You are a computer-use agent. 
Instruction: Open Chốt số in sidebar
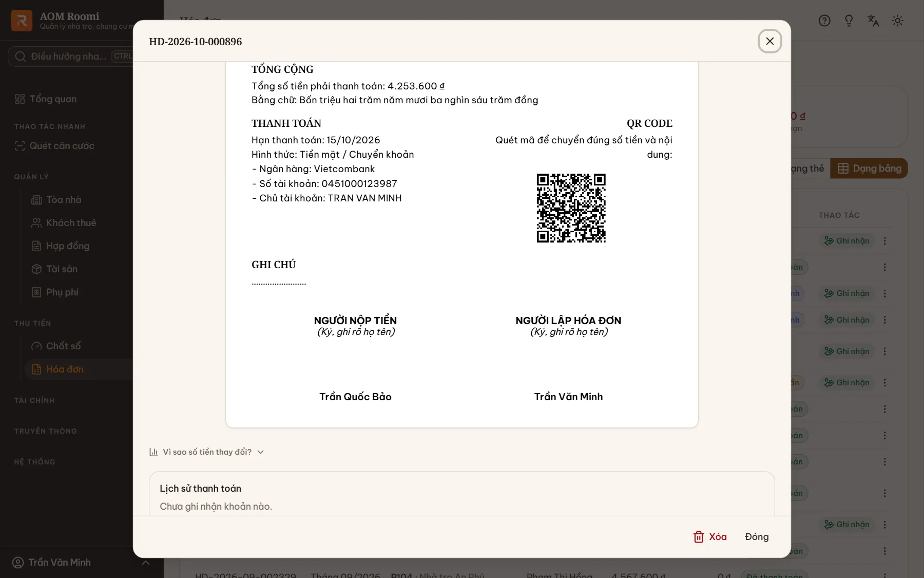tap(63, 346)
